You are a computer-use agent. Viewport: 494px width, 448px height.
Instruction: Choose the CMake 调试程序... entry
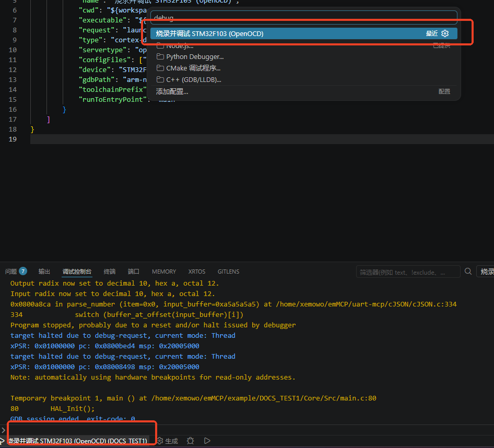(x=304, y=68)
